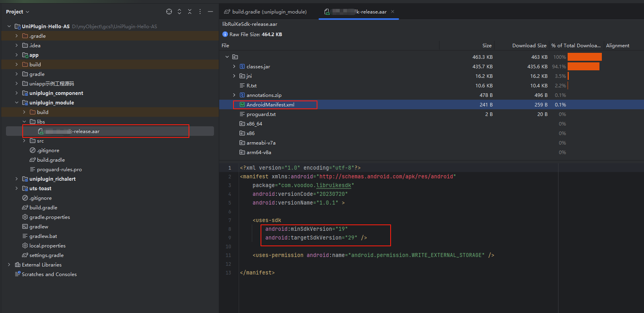The width and height of the screenshot is (644, 313).
Task: Click the root-level build.gradle elephant icon
Action: [25, 207]
